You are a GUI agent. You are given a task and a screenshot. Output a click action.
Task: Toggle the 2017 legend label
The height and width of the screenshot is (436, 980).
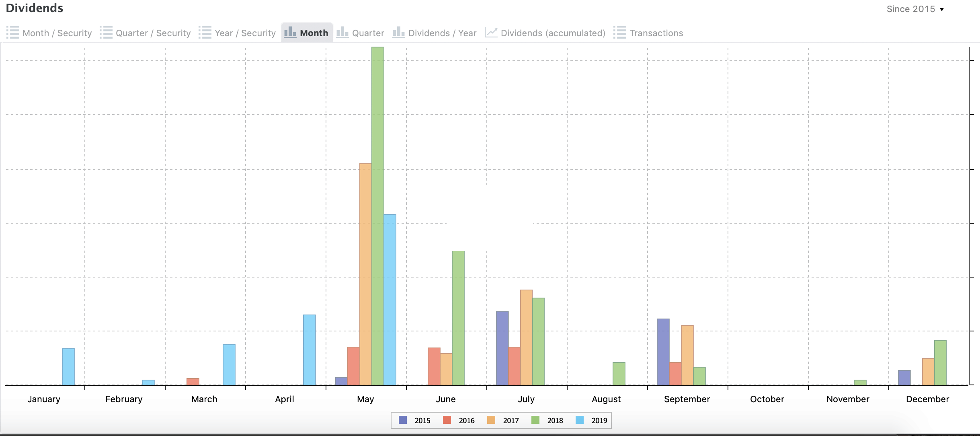pyautogui.click(x=511, y=421)
